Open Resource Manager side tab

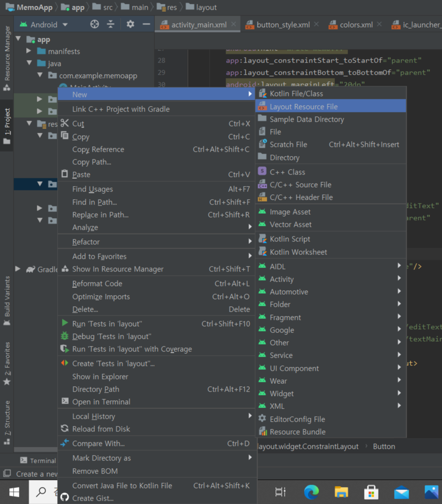click(7, 59)
